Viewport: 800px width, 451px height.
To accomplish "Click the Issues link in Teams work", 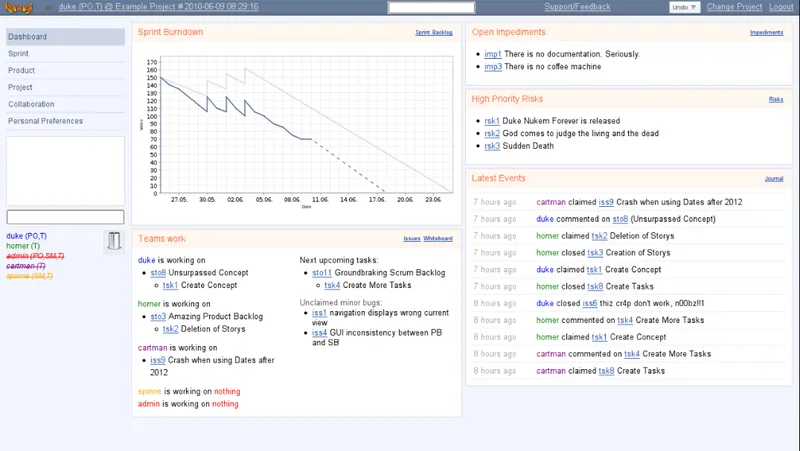I will [412, 238].
